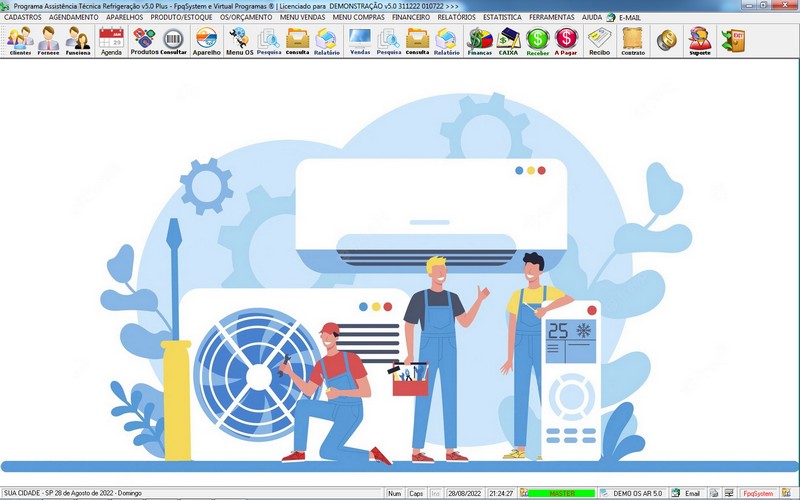Click SUA CIDADE - SP date text
Viewport: 800px width, 500px height.
pos(73,493)
